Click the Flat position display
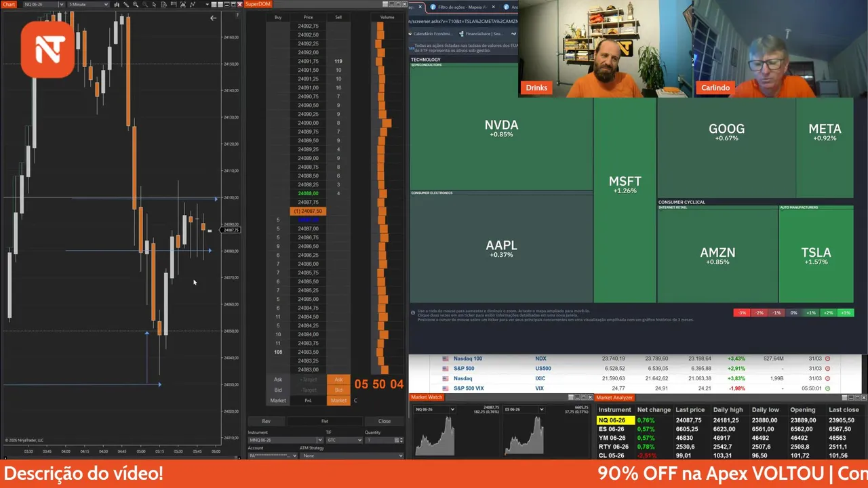 [x=325, y=421]
